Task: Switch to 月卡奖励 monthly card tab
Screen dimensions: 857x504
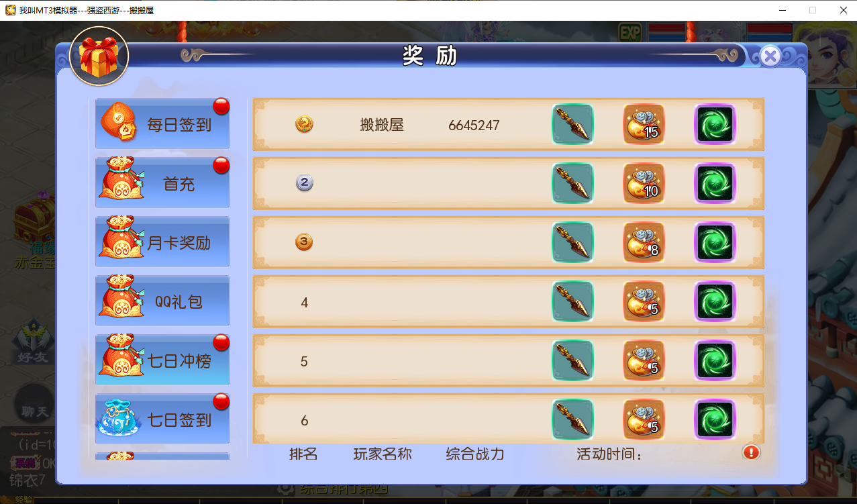Action: click(x=162, y=242)
